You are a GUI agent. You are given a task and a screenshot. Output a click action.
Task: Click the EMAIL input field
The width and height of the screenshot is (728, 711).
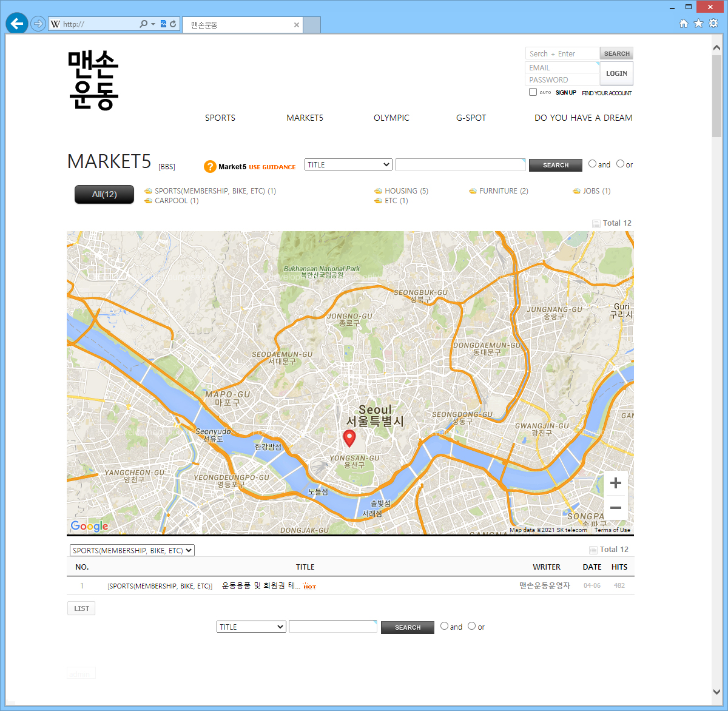(x=562, y=67)
